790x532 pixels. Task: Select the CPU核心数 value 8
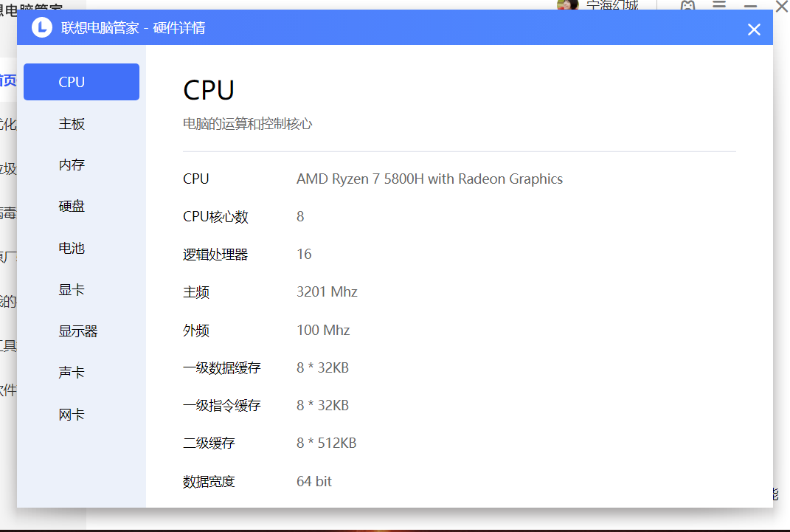click(300, 217)
